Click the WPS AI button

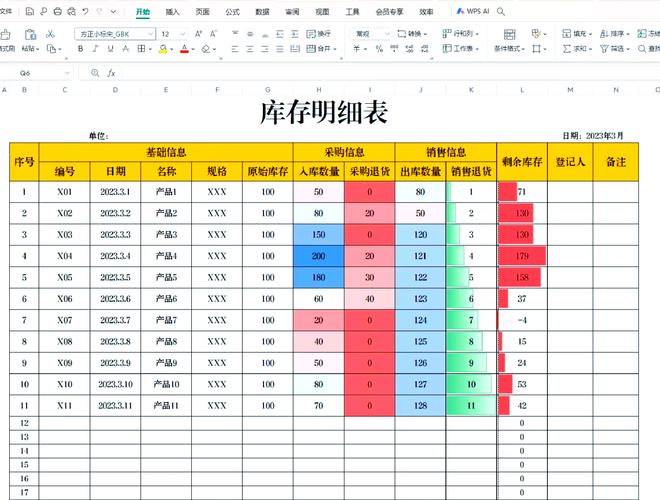tap(473, 11)
